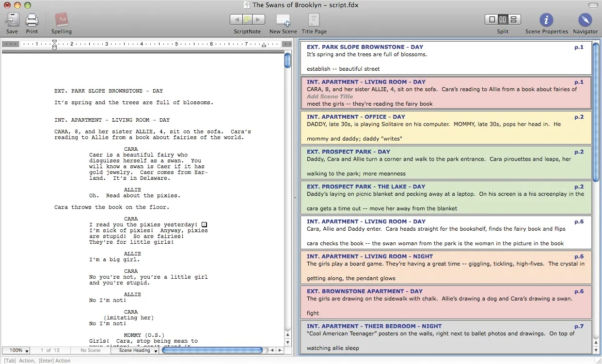This screenshot has height=364, width=602.
Task: Click the 'Add Scene Title' placeholder text
Action: tap(330, 96)
